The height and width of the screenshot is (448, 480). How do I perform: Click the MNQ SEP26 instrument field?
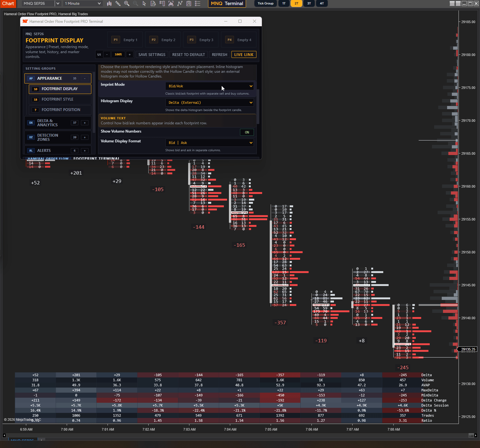coord(39,3)
